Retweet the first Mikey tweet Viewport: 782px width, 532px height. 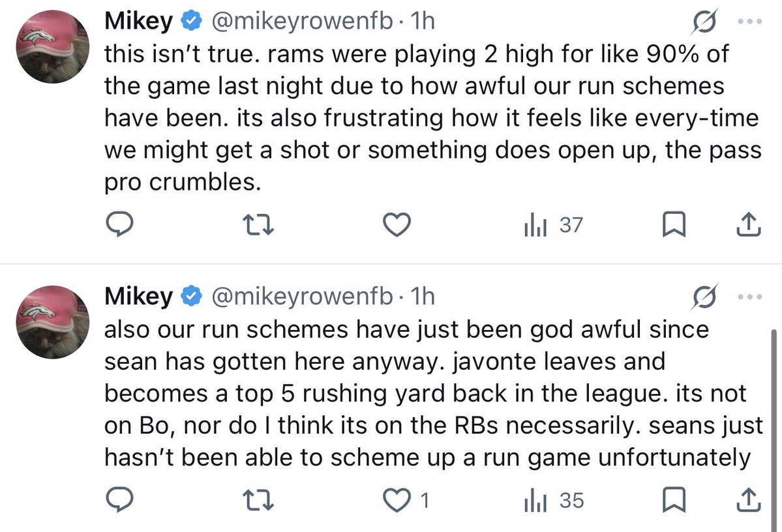point(258,225)
